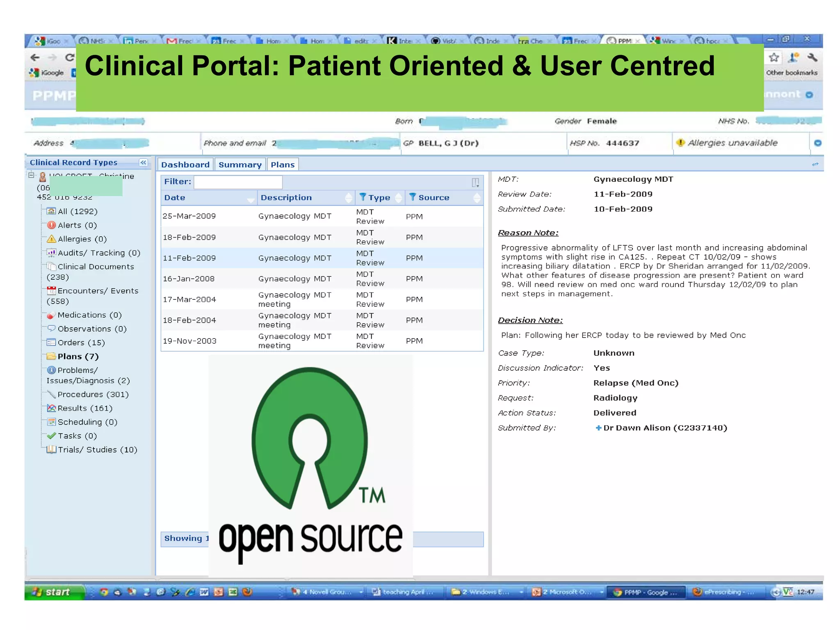Open Problems/Issues/Diagnosis info icon
Screen dimensions: 840x630
51,370
